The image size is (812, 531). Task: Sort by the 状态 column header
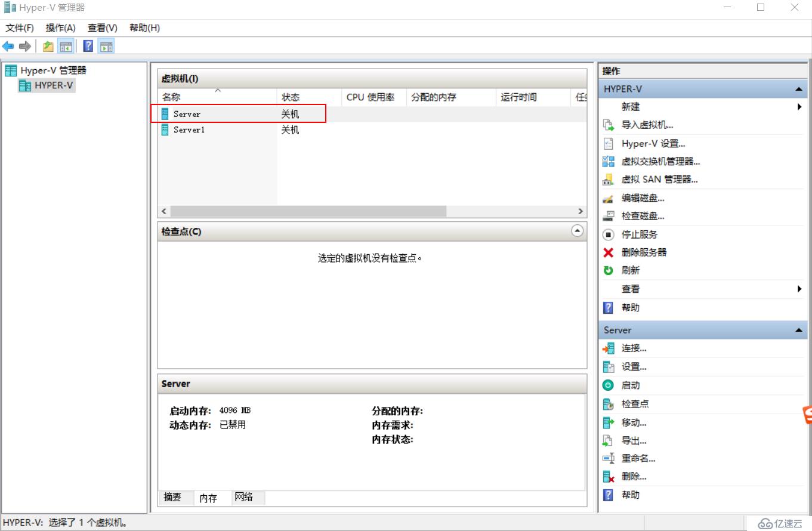309,97
